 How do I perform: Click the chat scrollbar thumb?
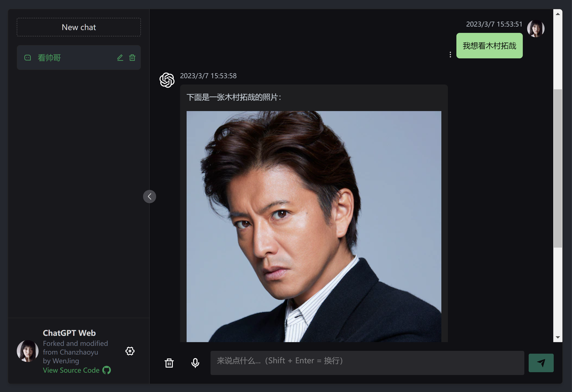click(558, 168)
